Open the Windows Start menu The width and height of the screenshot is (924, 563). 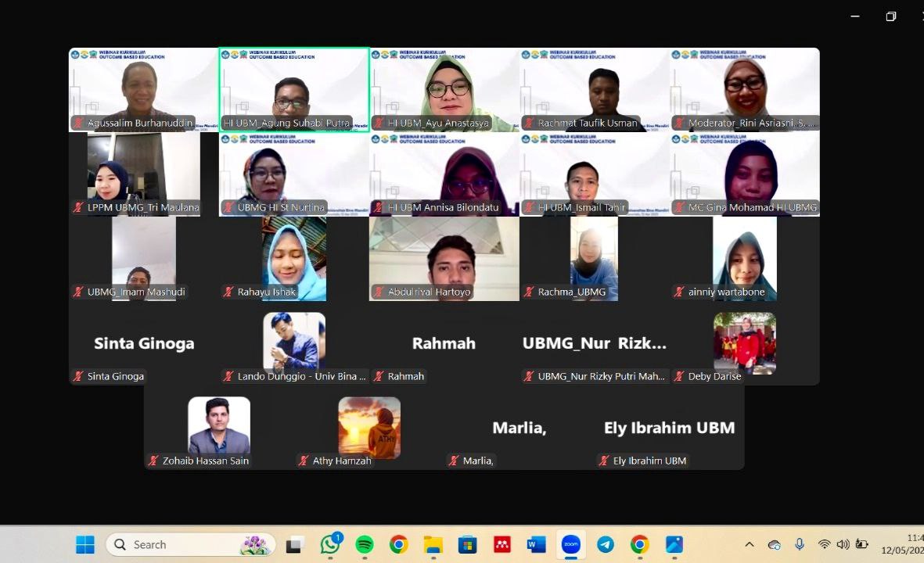(84, 544)
